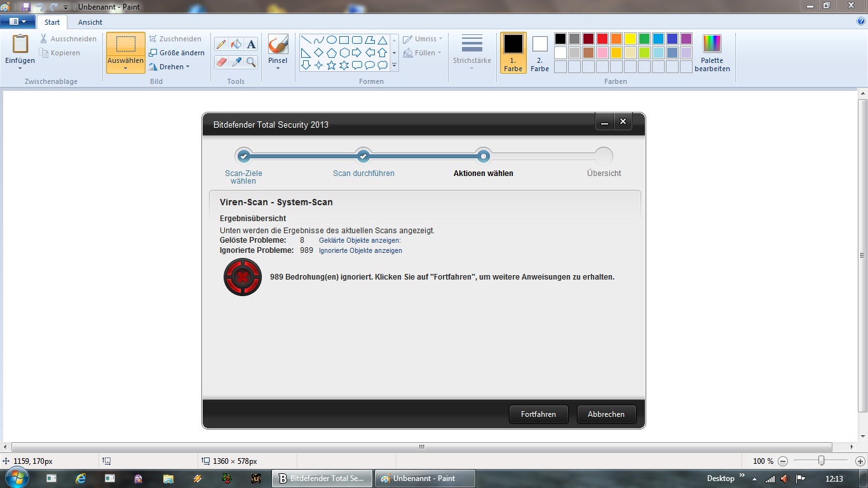Image resolution: width=868 pixels, height=488 pixels.
Task: Pick the pink color swatch
Action: pos(602,53)
